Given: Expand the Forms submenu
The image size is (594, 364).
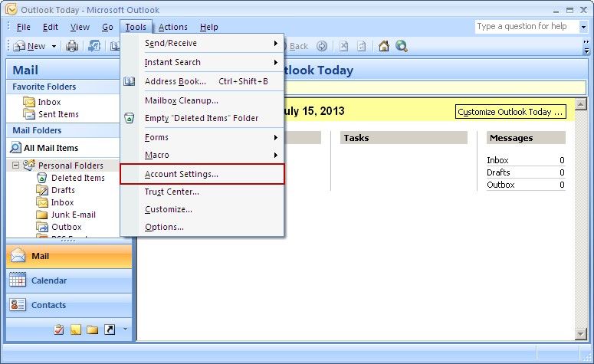Looking at the screenshot, I should [202, 137].
